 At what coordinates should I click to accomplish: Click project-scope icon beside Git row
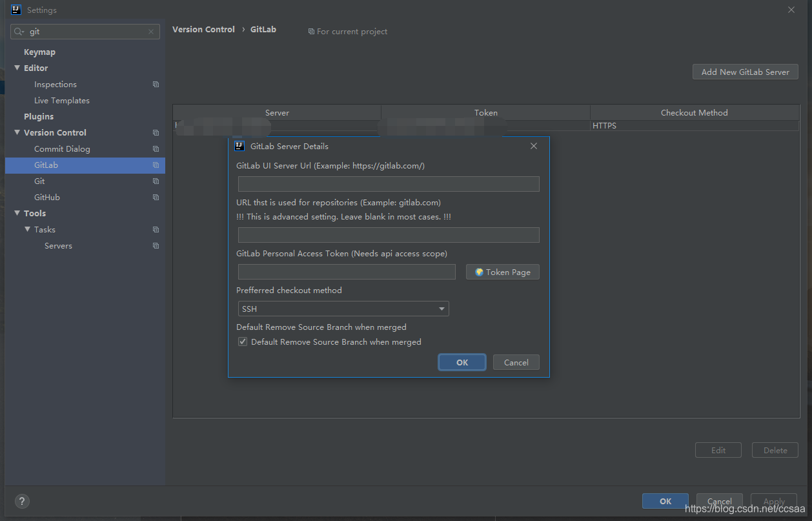[156, 181]
